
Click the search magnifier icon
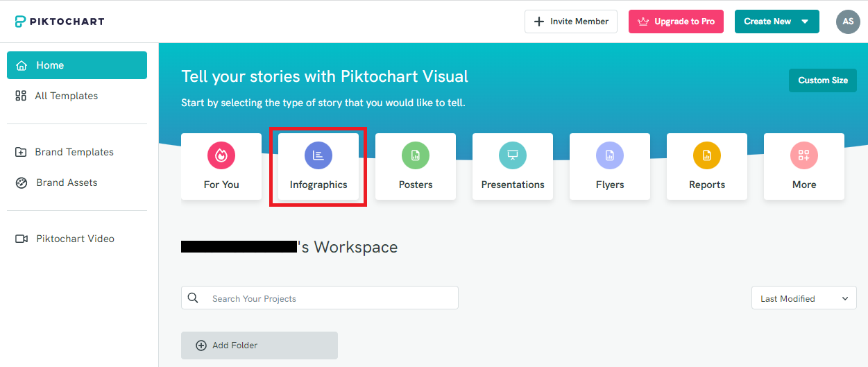pyautogui.click(x=194, y=298)
